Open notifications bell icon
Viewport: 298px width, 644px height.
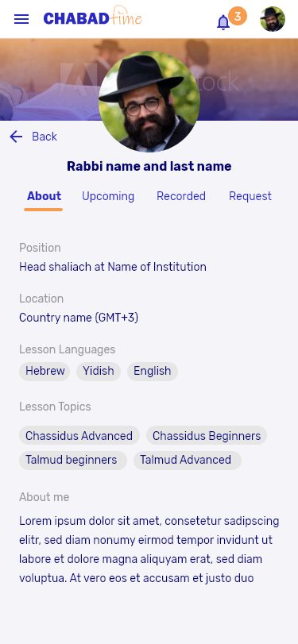point(223,22)
